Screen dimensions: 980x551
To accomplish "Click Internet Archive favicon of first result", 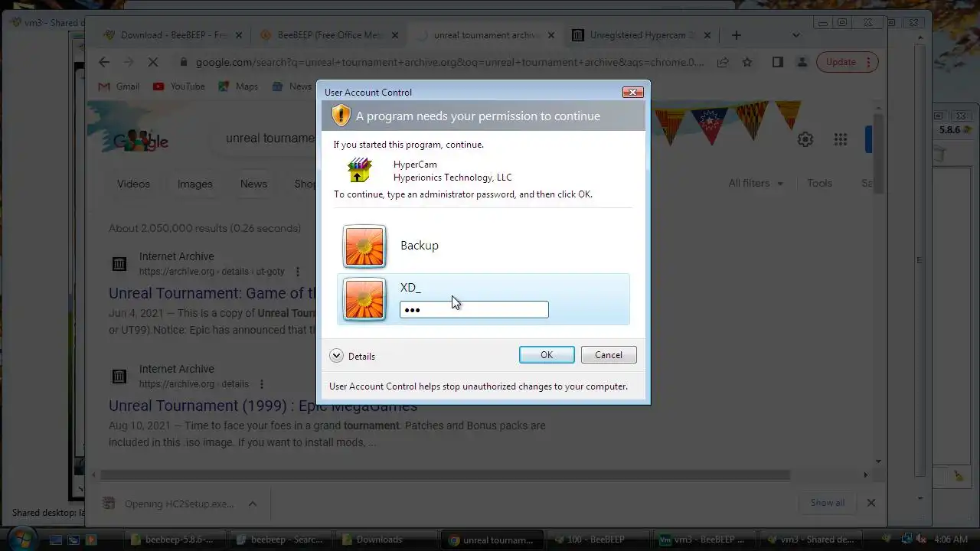I will pyautogui.click(x=119, y=264).
